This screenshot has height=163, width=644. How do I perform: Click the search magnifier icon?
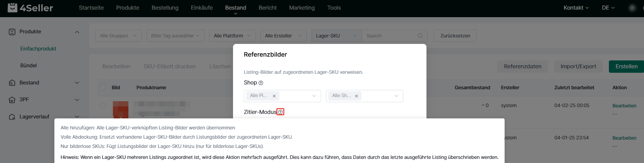click(420, 36)
